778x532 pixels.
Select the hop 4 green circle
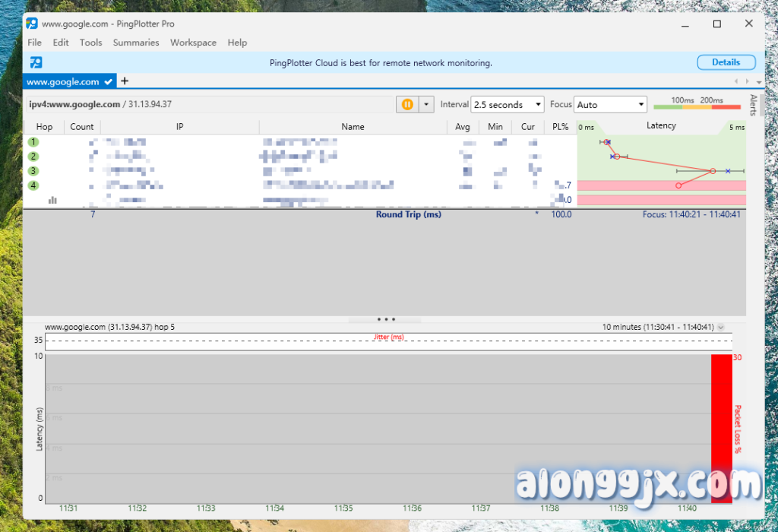click(x=33, y=185)
